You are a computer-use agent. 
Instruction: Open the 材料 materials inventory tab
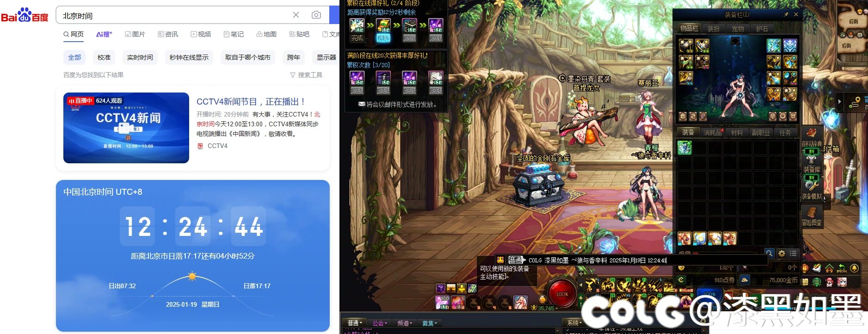pyautogui.click(x=737, y=132)
